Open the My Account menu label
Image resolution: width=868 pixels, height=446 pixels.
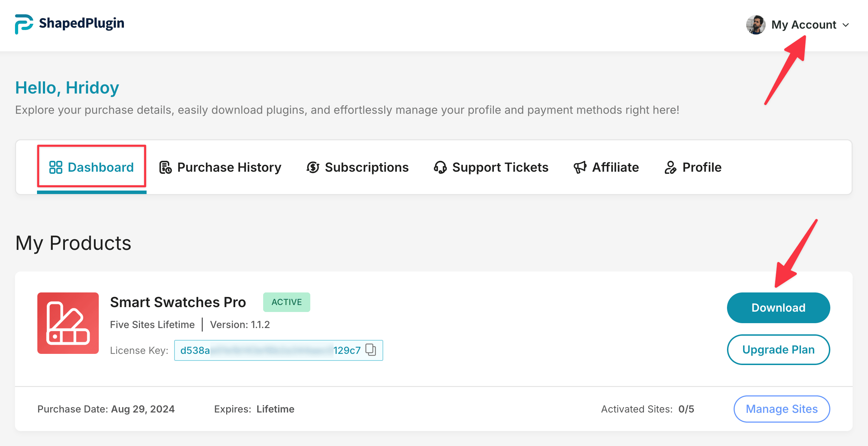pyautogui.click(x=803, y=25)
